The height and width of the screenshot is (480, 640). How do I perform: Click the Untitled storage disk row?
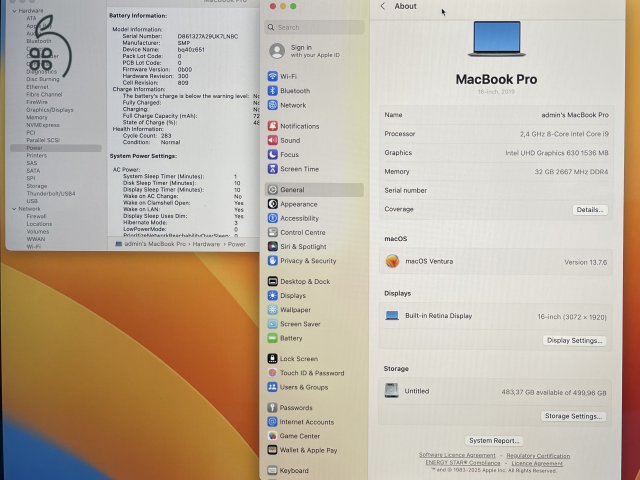point(496,391)
